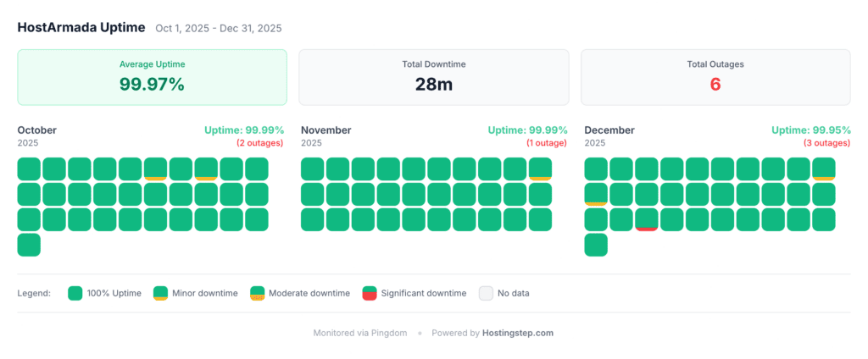868x359 pixels.
Task: Click the Significant downtime legend icon
Action: (x=370, y=294)
